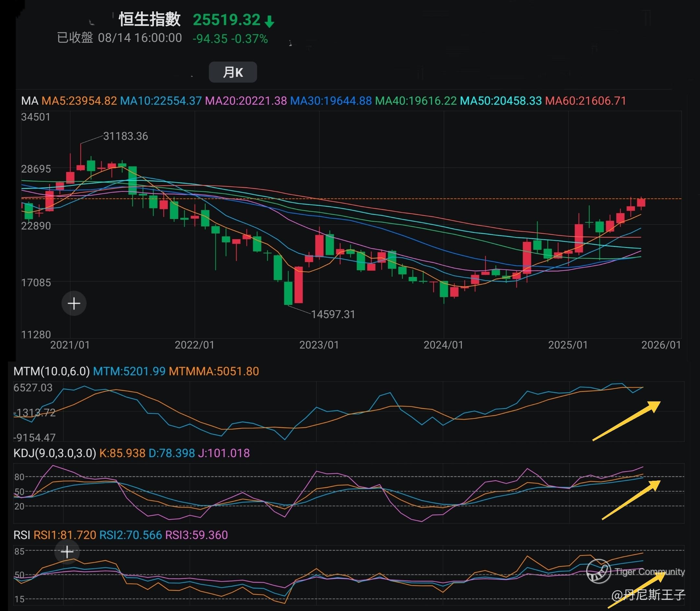Click the RSI1:81.720 value
The width and height of the screenshot is (700, 611).
(65, 535)
